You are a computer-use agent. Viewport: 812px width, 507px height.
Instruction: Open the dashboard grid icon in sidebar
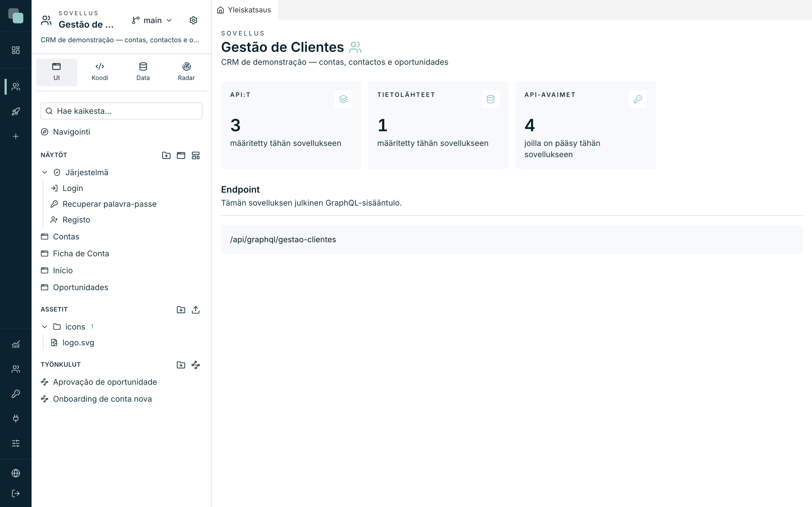(16, 50)
